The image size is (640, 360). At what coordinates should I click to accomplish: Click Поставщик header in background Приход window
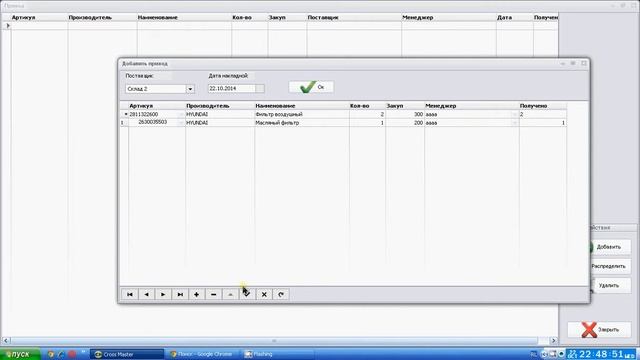pyautogui.click(x=354, y=18)
